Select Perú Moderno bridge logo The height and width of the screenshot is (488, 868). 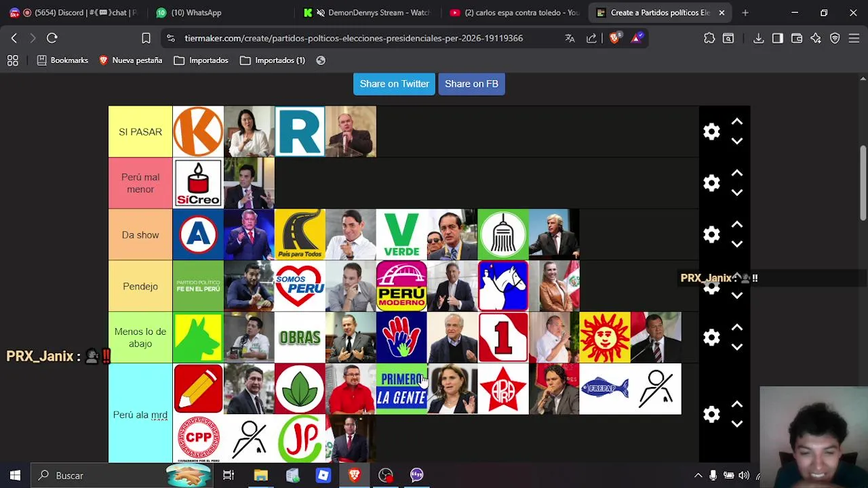pos(401,286)
